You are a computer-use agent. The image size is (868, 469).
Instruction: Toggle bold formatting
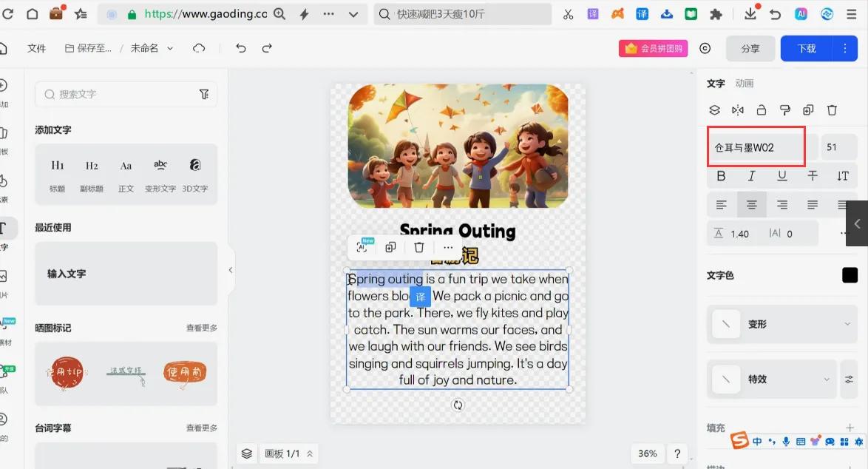tap(721, 176)
